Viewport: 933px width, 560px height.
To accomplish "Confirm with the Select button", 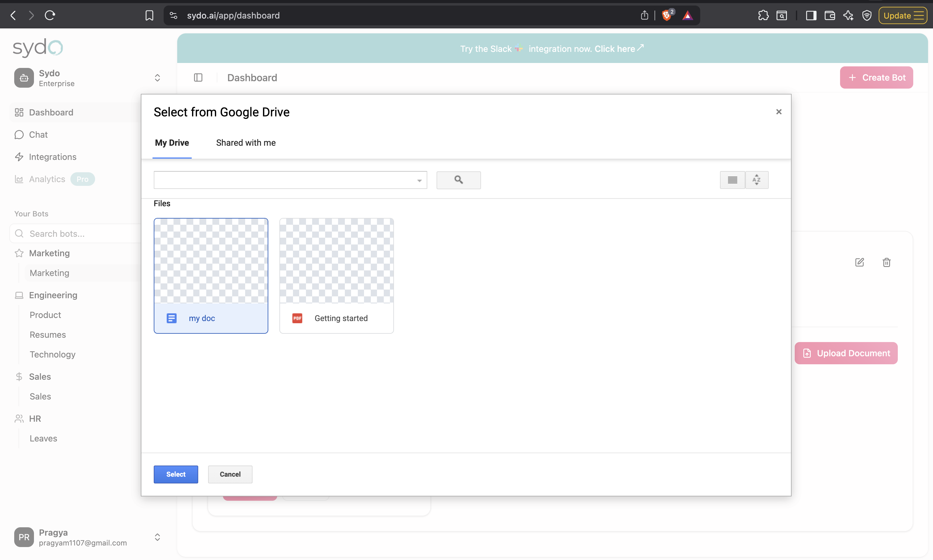I will pos(176,474).
